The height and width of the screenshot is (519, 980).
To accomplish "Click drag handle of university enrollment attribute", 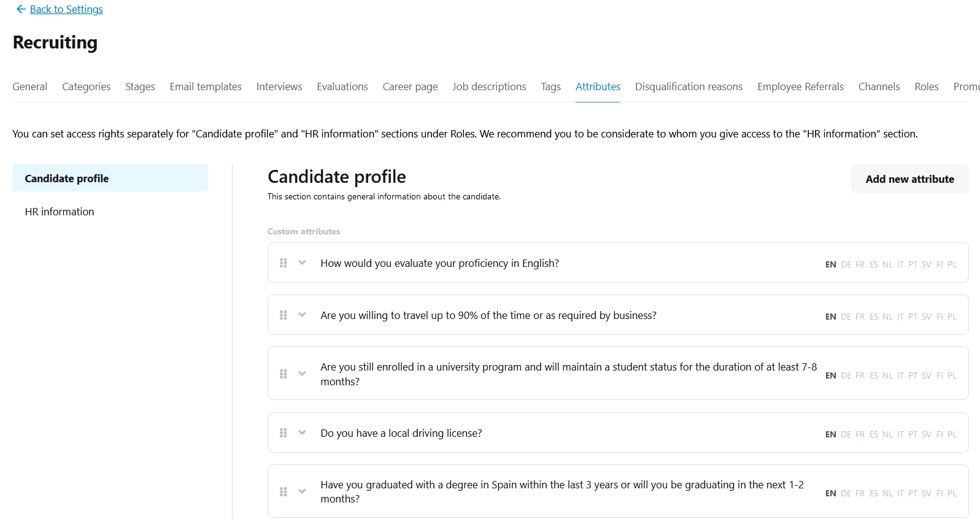I will 284,374.
